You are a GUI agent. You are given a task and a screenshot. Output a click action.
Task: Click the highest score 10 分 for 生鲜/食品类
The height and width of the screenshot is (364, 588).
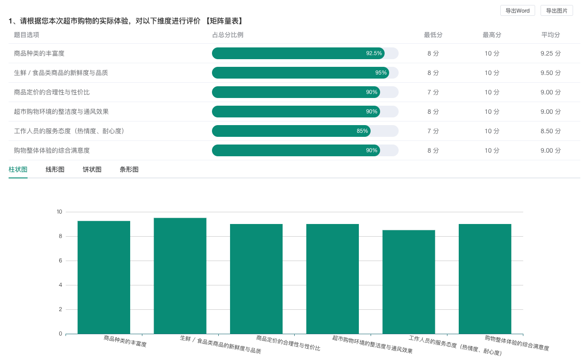pyautogui.click(x=492, y=73)
